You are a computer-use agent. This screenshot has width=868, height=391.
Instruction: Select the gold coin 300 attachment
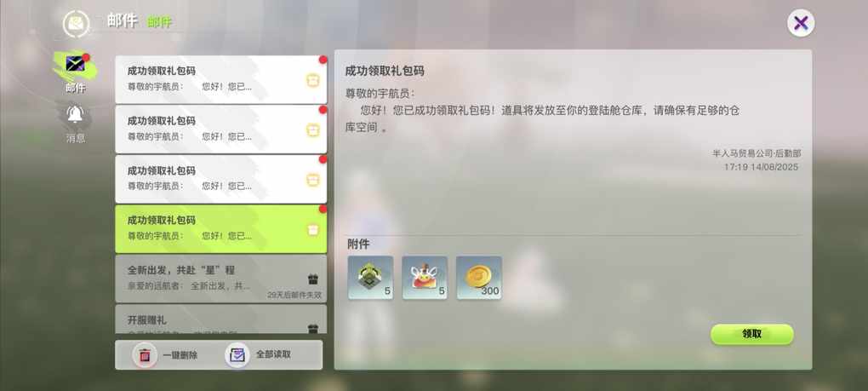pos(479,278)
